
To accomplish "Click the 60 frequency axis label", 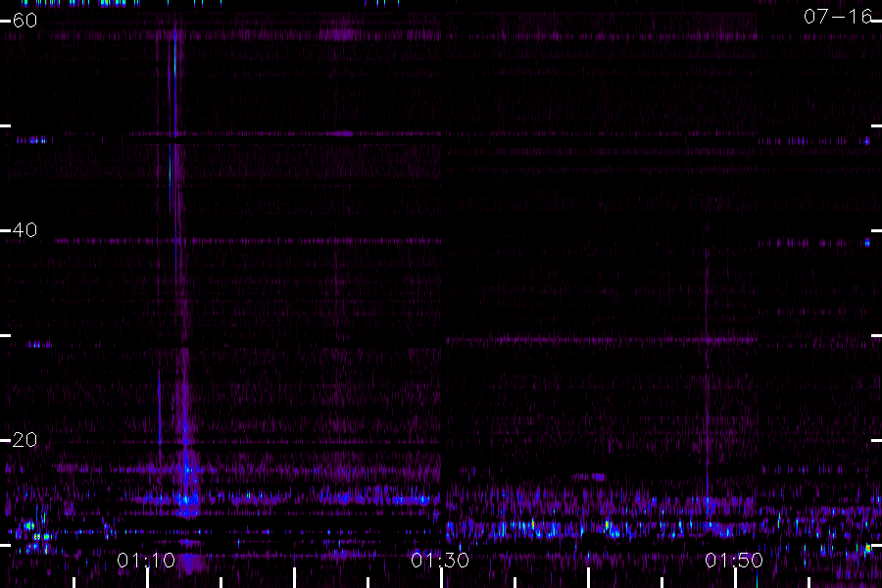I will click(x=24, y=21).
